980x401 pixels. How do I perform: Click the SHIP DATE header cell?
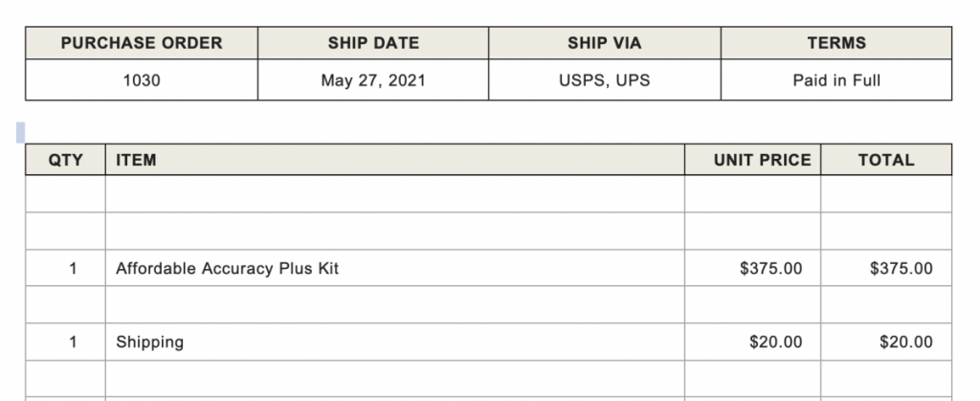click(x=373, y=43)
